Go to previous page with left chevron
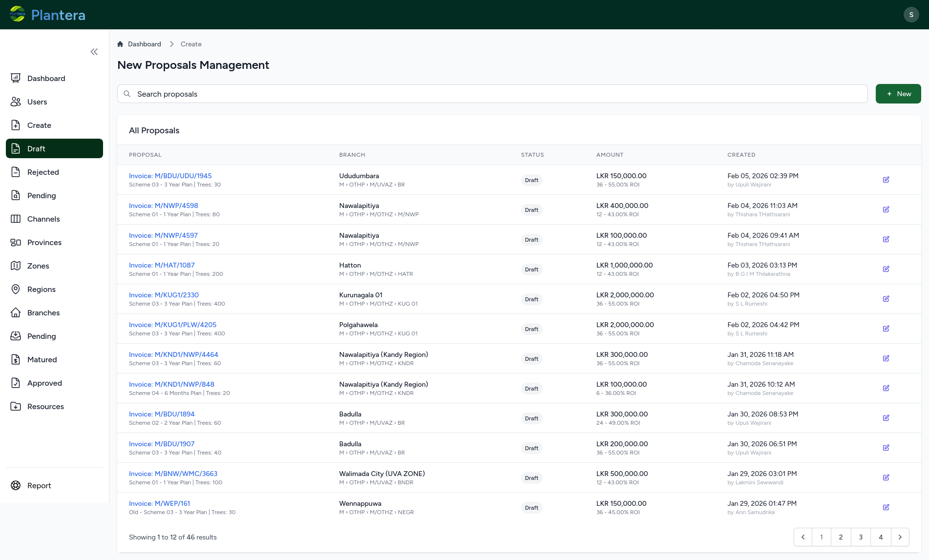The height and width of the screenshot is (560, 929). click(x=803, y=537)
